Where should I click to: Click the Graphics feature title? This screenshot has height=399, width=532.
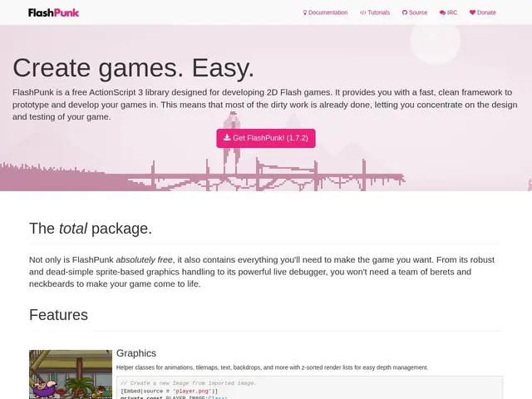click(x=136, y=353)
